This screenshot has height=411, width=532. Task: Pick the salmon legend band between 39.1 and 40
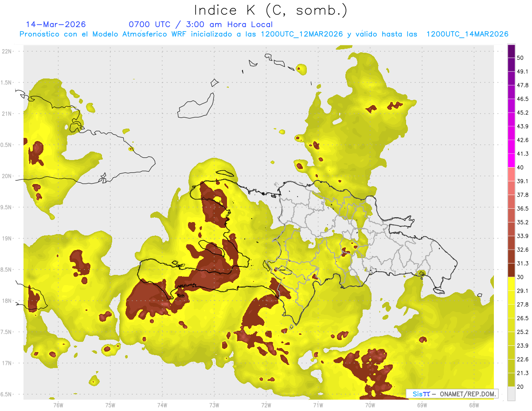[x=511, y=174]
